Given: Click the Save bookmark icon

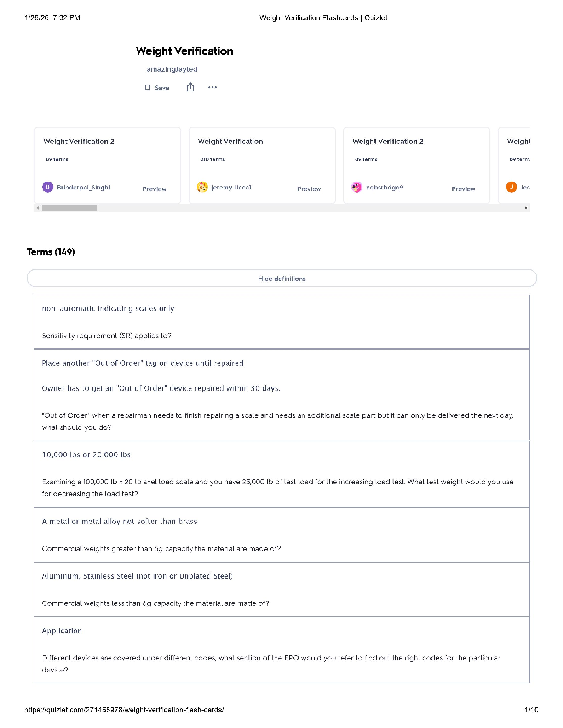Looking at the screenshot, I should click(148, 88).
